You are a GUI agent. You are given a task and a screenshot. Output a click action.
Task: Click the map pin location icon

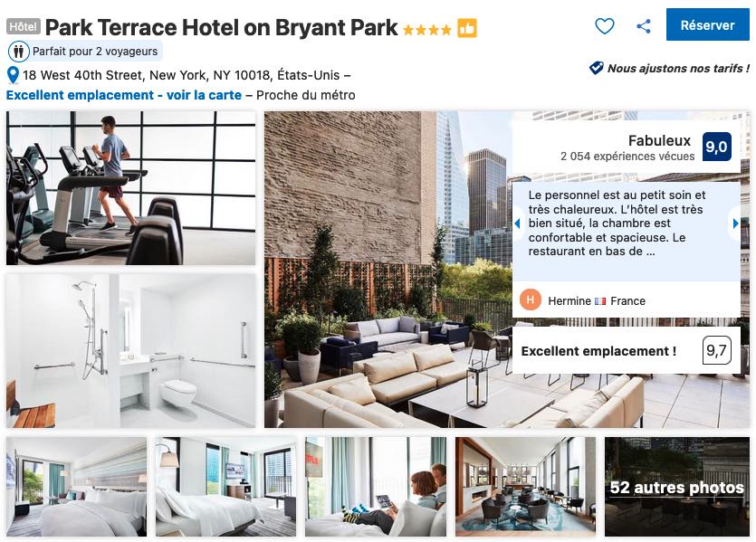click(13, 76)
